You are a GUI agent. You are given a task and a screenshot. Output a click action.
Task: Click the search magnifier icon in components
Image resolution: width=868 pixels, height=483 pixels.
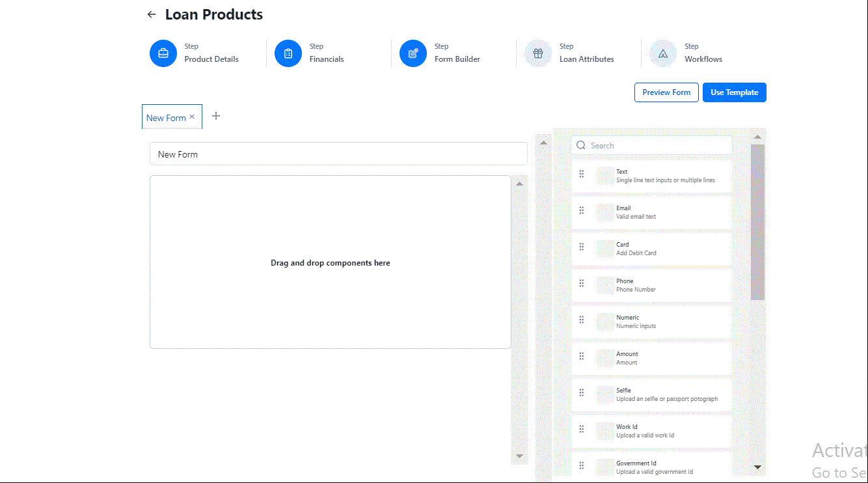[x=581, y=146]
